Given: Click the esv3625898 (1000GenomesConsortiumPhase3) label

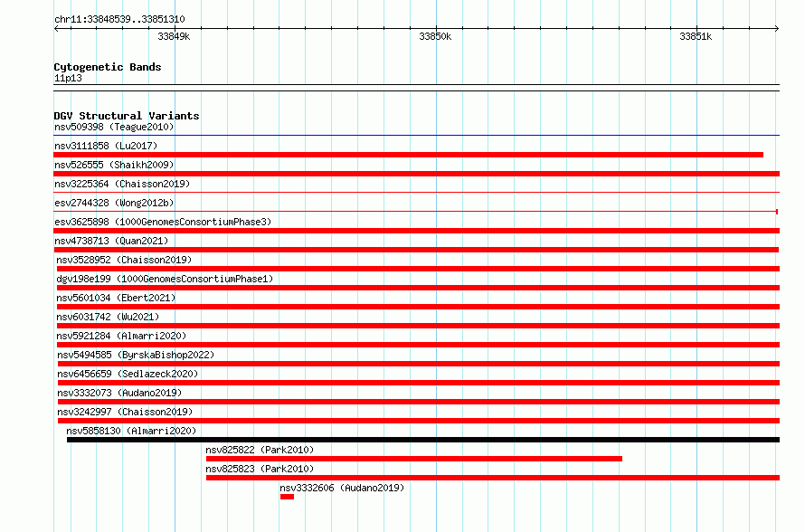Looking at the screenshot, I should [x=163, y=222].
